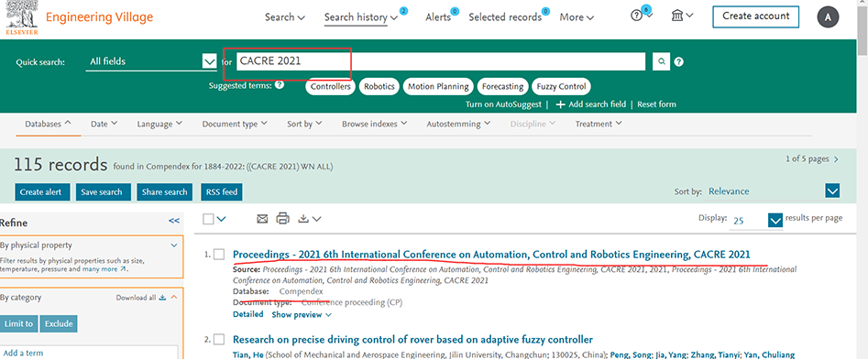The image size is (868, 359).
Task: Collapse By category section
Action: [x=174, y=298]
